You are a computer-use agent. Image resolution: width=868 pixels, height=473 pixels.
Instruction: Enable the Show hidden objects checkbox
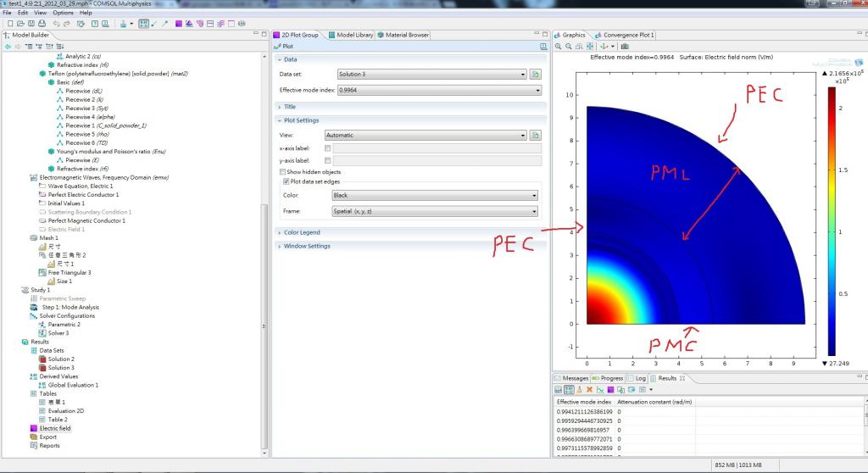281,172
